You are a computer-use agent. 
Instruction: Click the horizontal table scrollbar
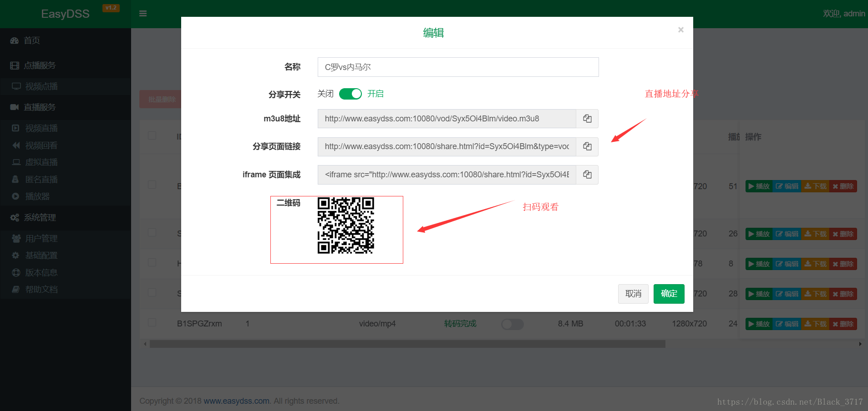click(x=407, y=344)
